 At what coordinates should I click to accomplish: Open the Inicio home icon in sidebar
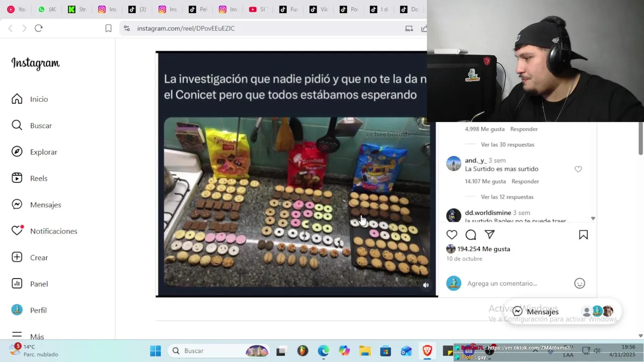[x=17, y=99]
